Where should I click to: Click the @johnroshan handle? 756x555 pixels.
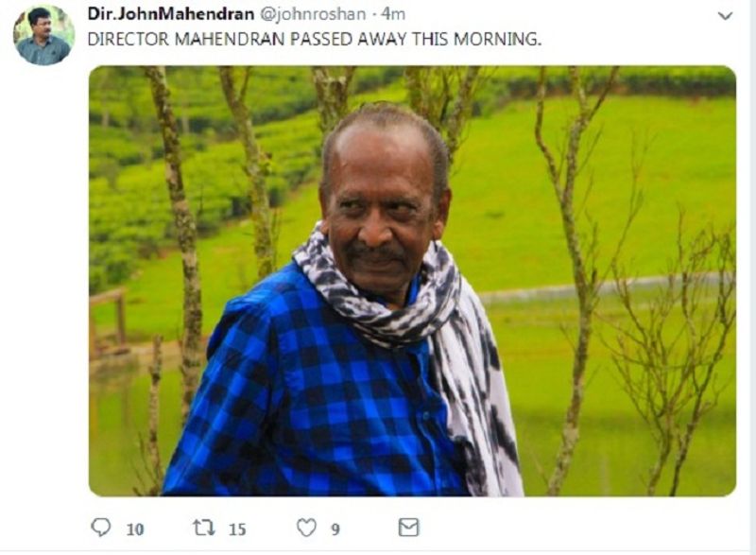point(313,14)
